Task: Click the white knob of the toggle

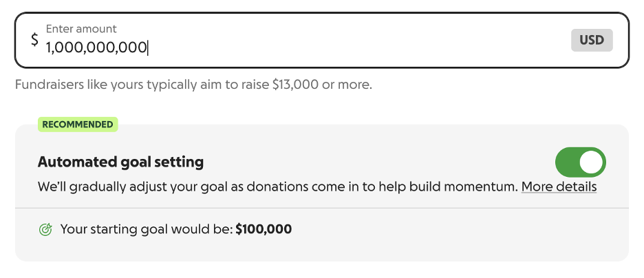Action: click(592, 162)
